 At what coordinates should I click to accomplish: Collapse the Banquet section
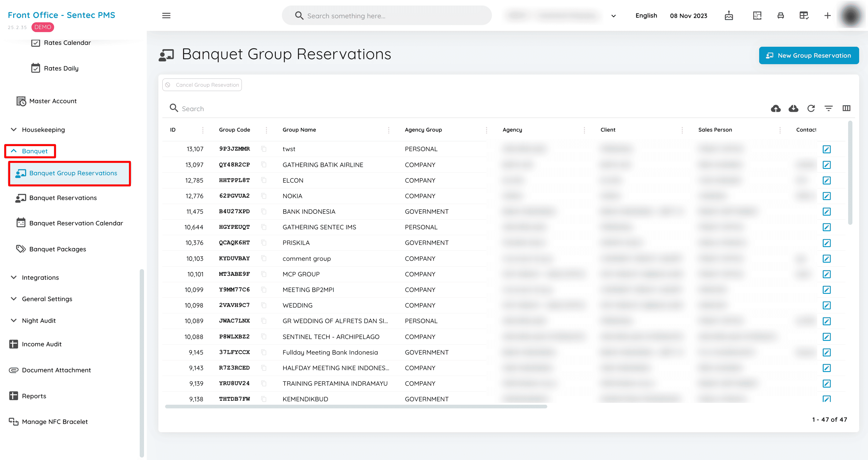[x=30, y=151]
